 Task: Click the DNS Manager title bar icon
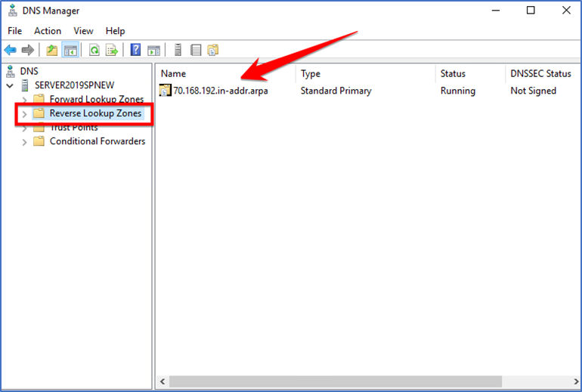(13, 11)
